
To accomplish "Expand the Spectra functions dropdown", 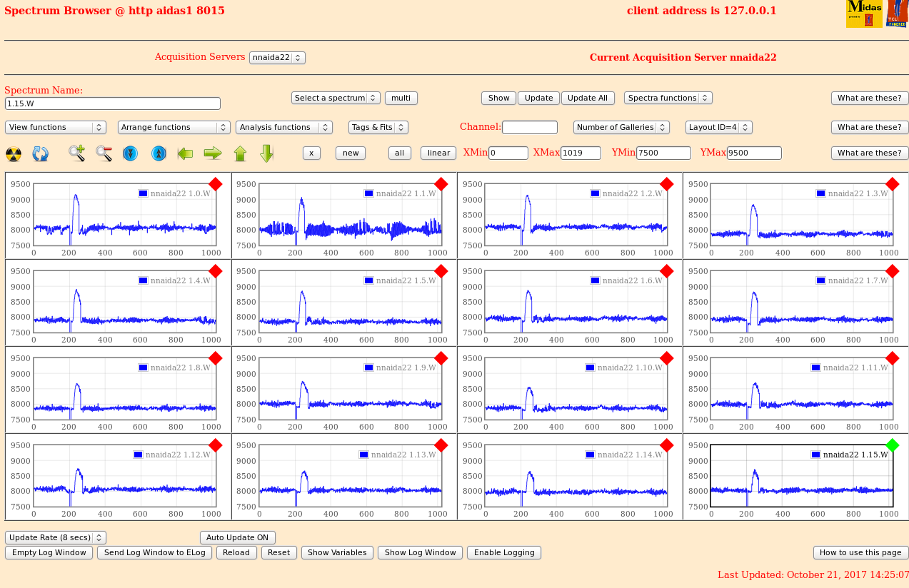I will (x=668, y=98).
